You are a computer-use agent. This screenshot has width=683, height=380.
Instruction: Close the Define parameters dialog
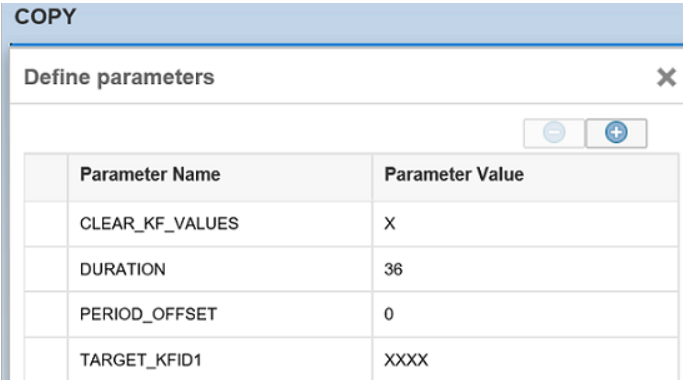click(x=666, y=78)
